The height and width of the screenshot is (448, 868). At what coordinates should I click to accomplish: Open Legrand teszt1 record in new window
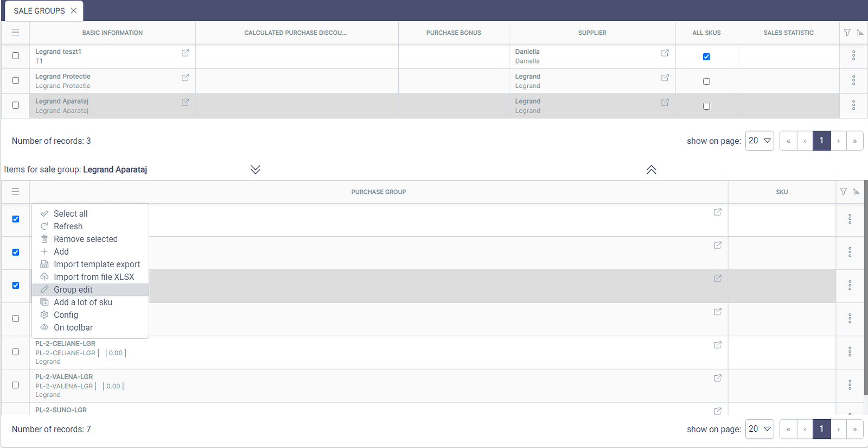pos(186,53)
